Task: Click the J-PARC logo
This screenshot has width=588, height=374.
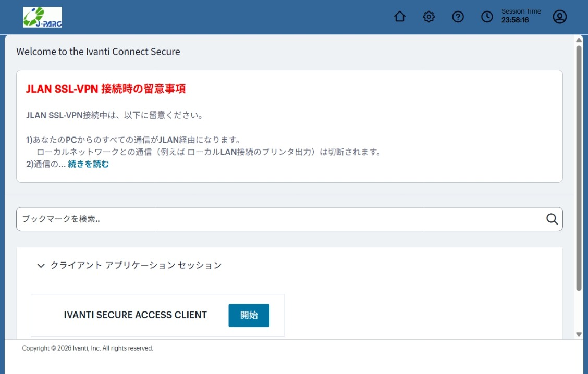Action: [43, 17]
